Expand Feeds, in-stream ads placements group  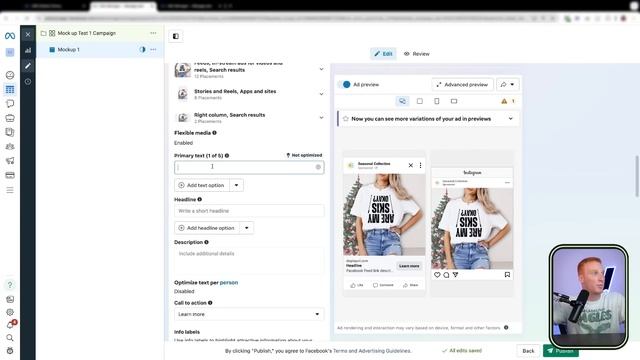point(321,69)
